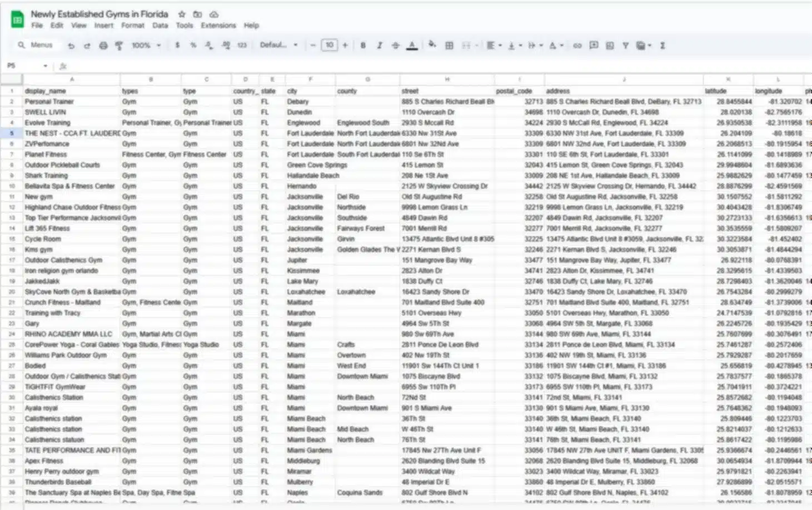This screenshot has width=812, height=510.
Task: Toggle bold formatting
Action: [x=363, y=46]
